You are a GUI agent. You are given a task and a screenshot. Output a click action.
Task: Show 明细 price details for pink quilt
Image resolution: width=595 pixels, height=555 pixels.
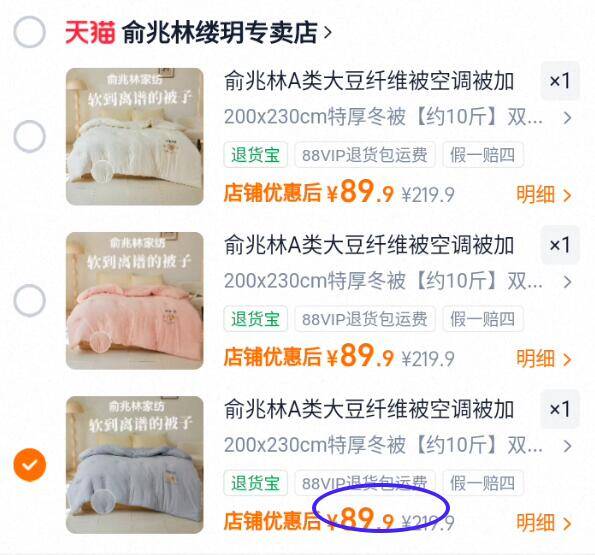(x=544, y=359)
